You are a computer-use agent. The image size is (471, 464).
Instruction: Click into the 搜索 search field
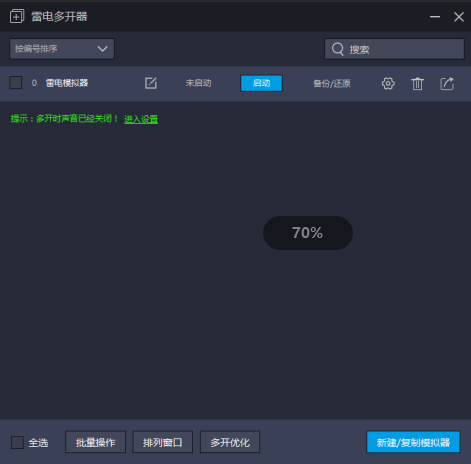tap(394, 49)
